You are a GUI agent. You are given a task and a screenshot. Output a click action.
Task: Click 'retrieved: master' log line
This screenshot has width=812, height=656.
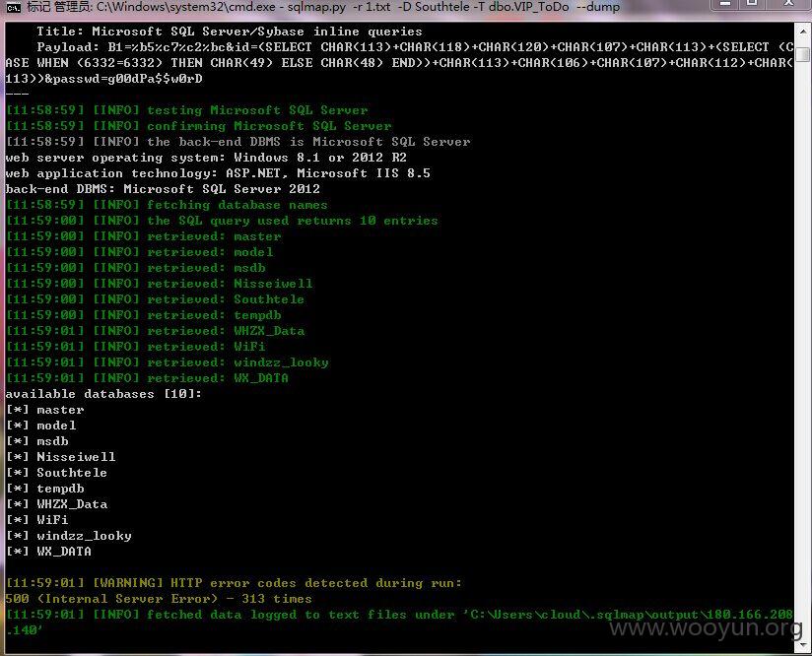point(144,236)
